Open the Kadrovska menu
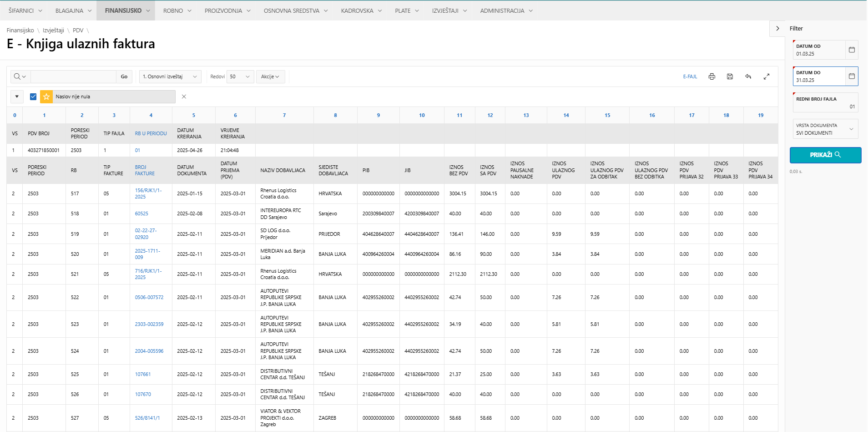Image resolution: width=868 pixels, height=432 pixels. [x=361, y=10]
